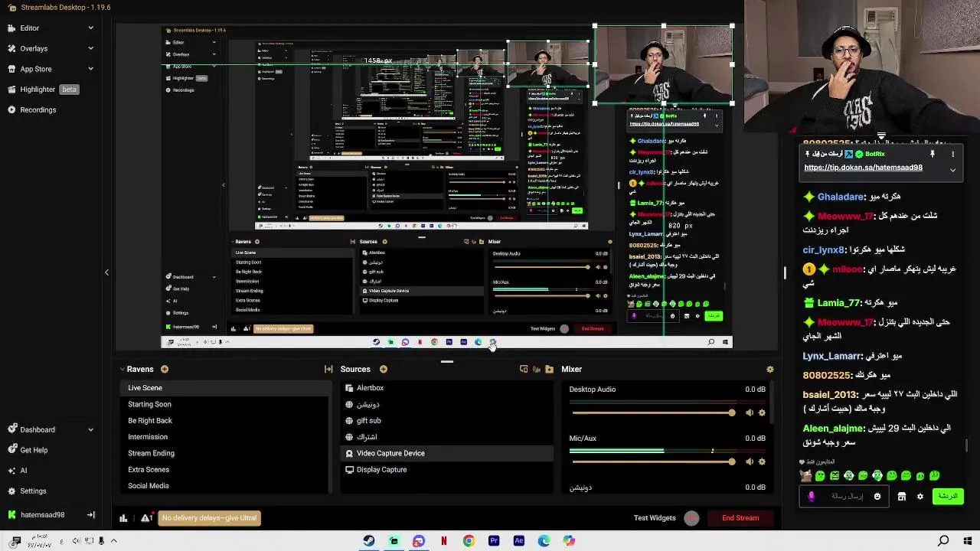
Task: Click Test Widgets
Action: pos(655,518)
